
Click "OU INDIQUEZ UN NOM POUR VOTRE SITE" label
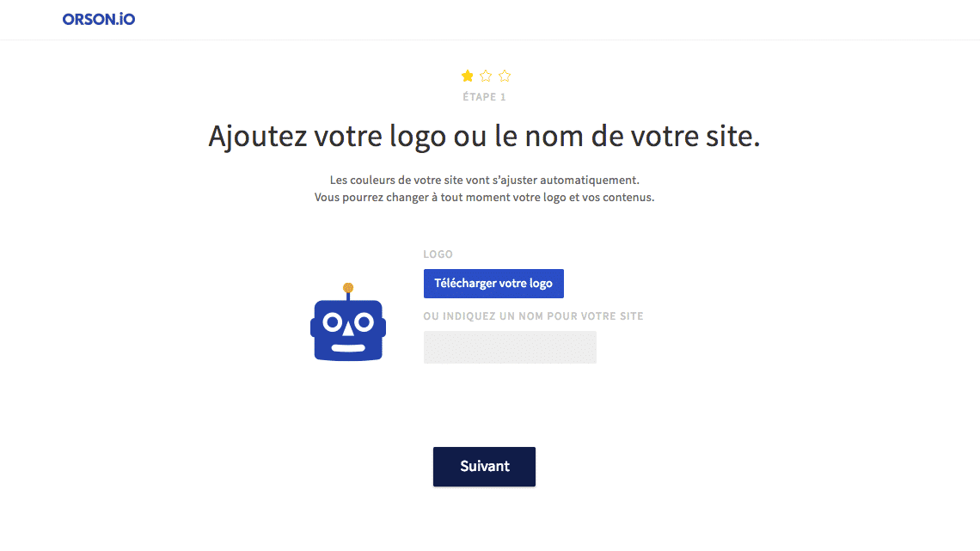533,316
